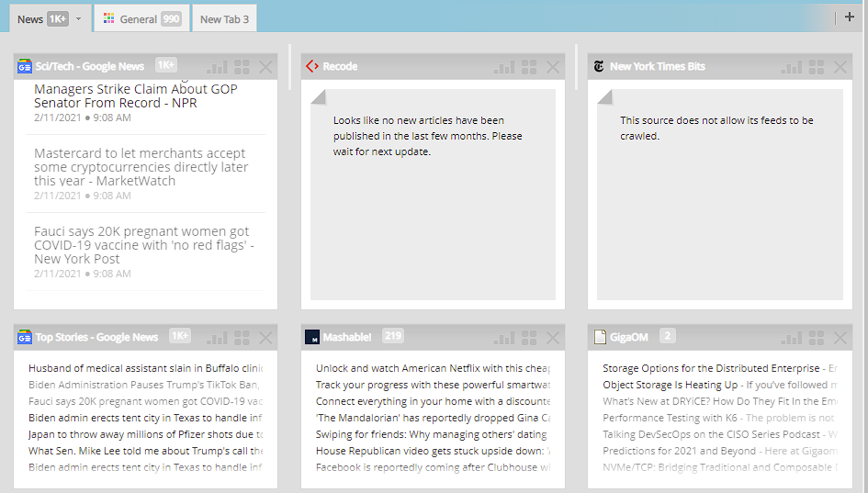The image size is (868, 493).
Task: Open Sci/Tech - Google News widget title
Action: 90,66
